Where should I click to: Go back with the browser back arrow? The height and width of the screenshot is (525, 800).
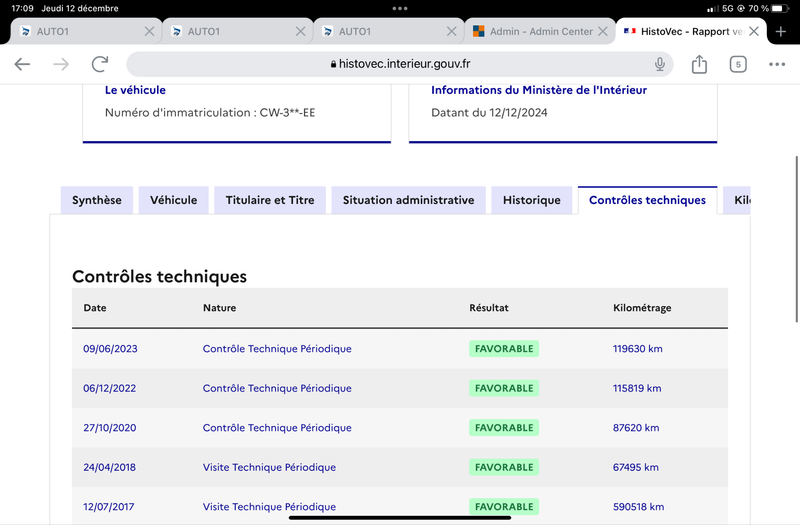pyautogui.click(x=22, y=64)
